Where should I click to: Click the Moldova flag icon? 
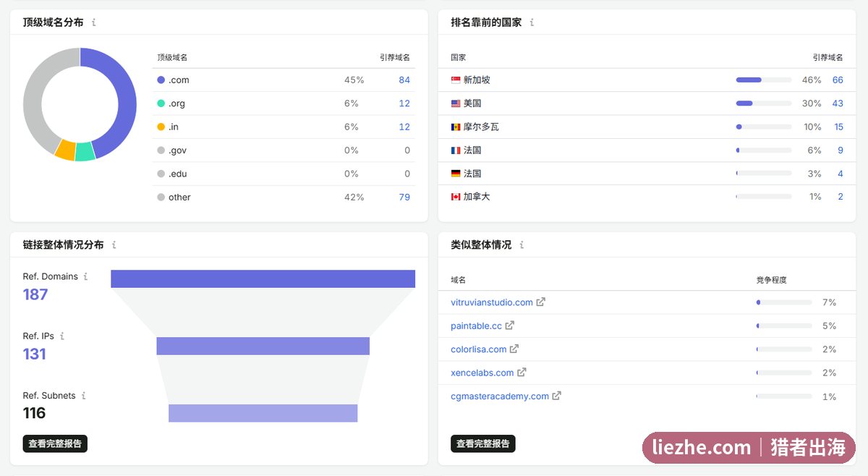(456, 127)
